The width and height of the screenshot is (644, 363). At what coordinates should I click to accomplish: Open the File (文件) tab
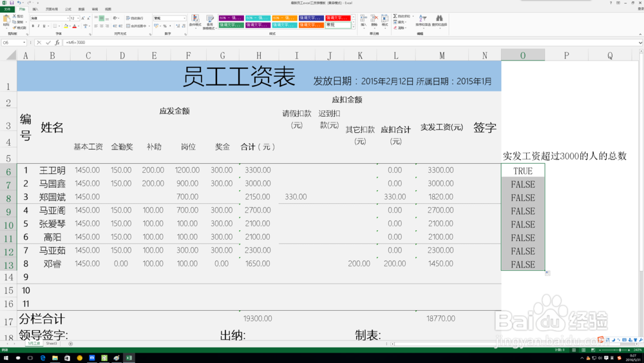7,9
